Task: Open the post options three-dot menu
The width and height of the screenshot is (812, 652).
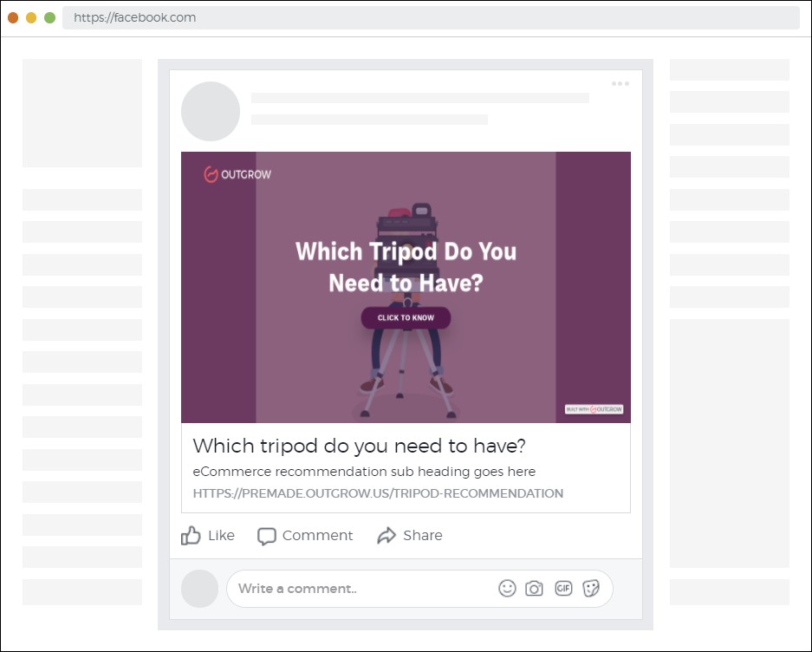Action: tap(620, 83)
